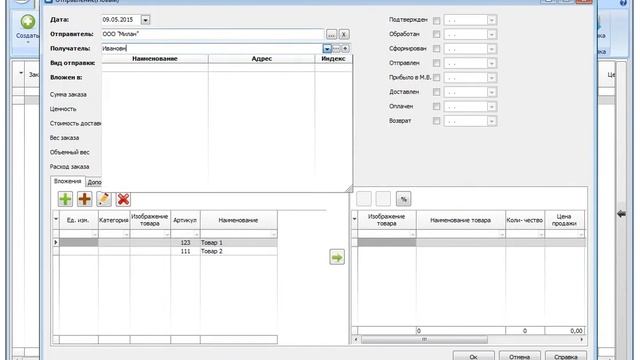Open right table column chooser arrow

click(354, 220)
